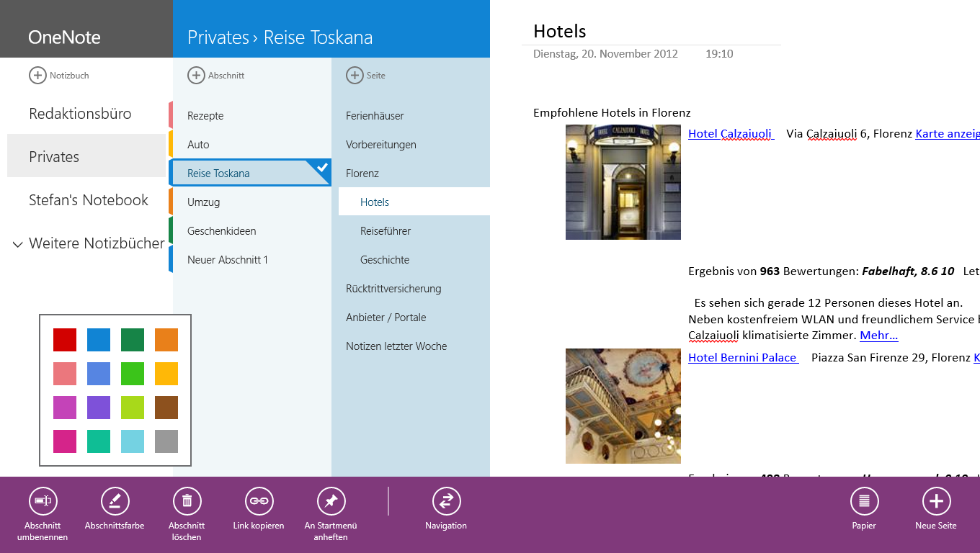
Task: Select the Rezepte section
Action: (x=205, y=115)
